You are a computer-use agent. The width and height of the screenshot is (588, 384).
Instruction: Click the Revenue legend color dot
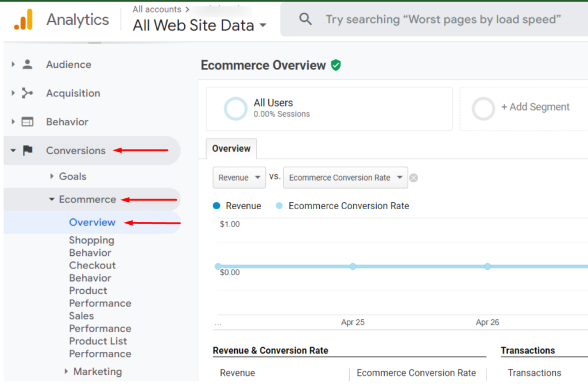tap(216, 206)
